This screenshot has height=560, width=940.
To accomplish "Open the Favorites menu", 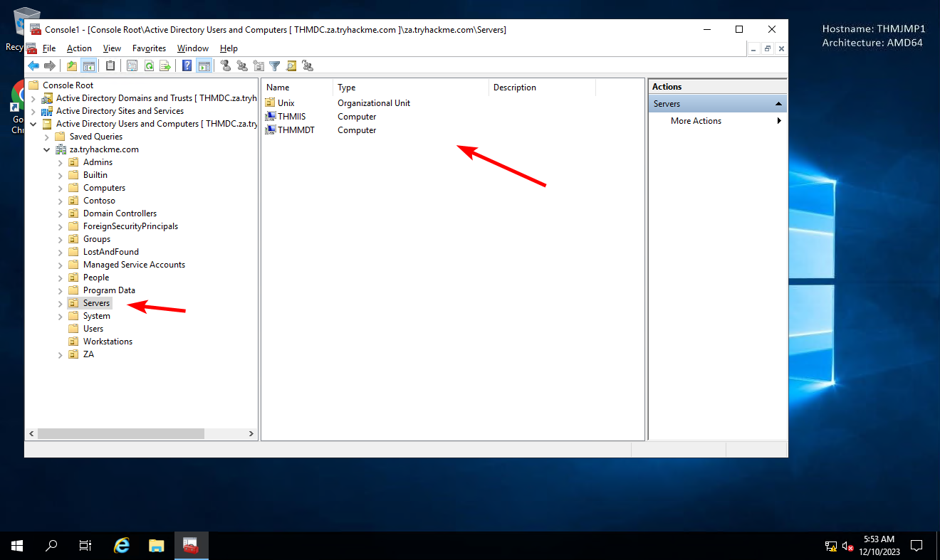I will coord(149,48).
